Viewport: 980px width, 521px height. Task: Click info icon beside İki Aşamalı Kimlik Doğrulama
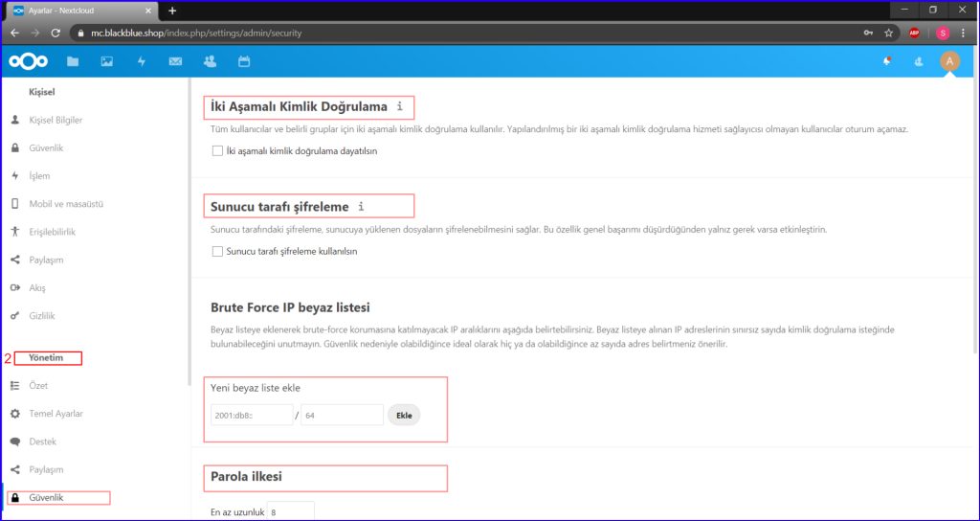(x=400, y=107)
